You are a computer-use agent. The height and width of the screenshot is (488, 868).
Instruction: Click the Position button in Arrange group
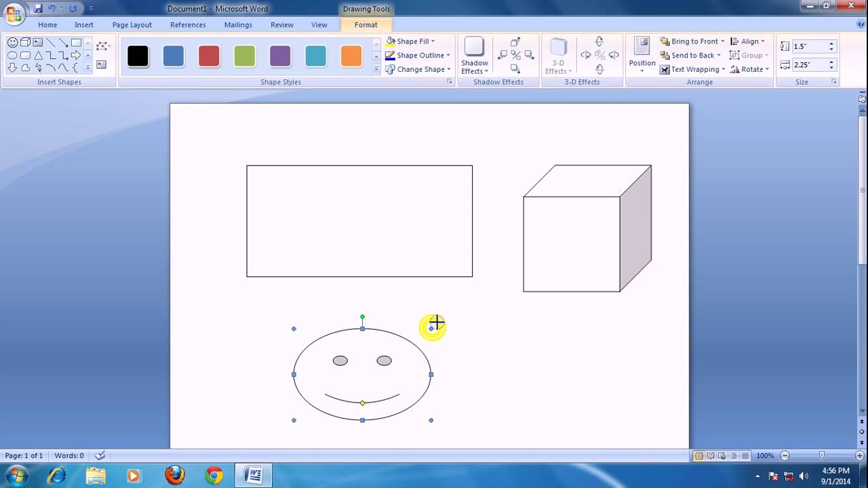click(642, 56)
